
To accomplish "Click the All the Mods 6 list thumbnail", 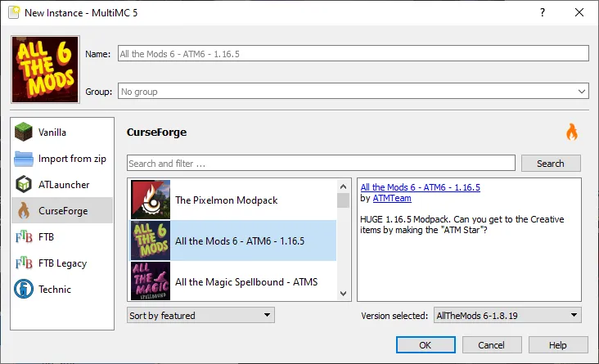I will 151,240.
